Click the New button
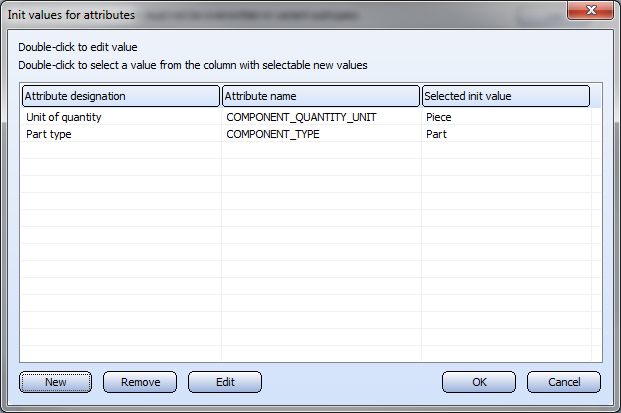This screenshot has height=413, width=621. [x=56, y=382]
